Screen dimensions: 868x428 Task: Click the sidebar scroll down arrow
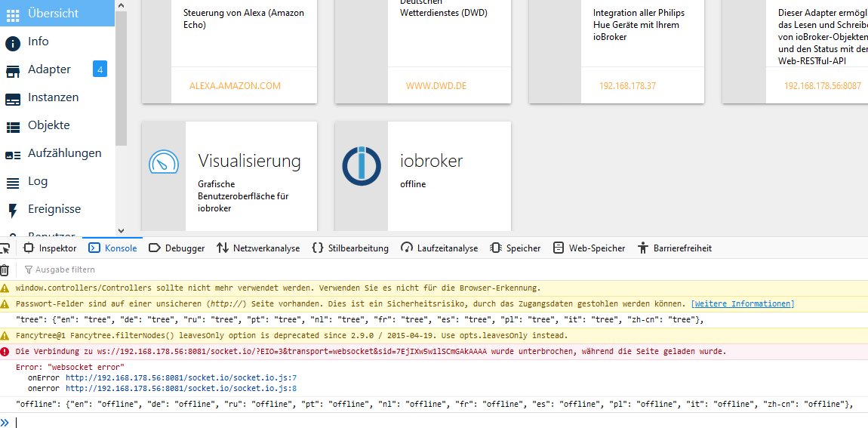122,231
